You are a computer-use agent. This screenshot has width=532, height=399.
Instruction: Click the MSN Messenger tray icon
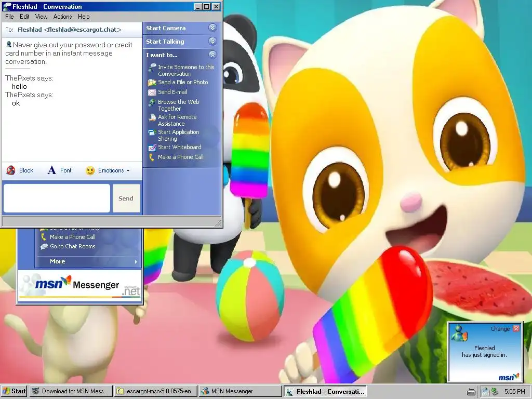tap(495, 392)
